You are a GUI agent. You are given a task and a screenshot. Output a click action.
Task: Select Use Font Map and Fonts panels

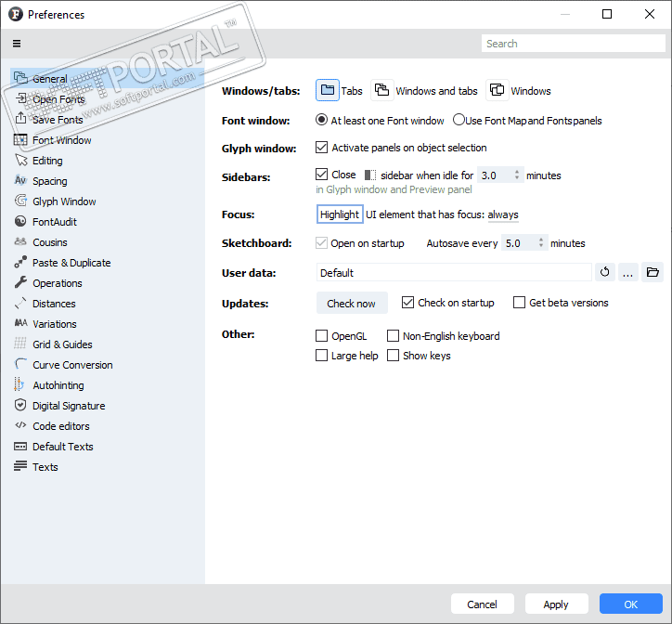coord(459,120)
